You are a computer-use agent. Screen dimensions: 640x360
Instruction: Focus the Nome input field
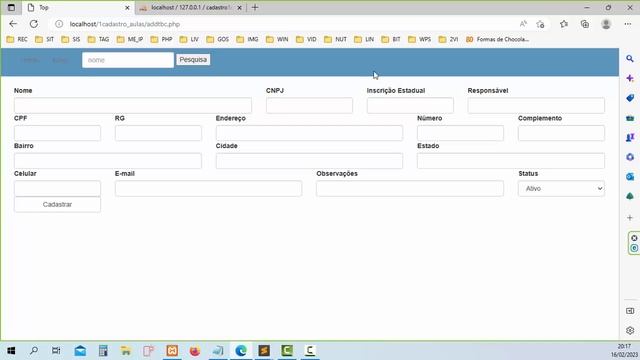[x=133, y=105]
